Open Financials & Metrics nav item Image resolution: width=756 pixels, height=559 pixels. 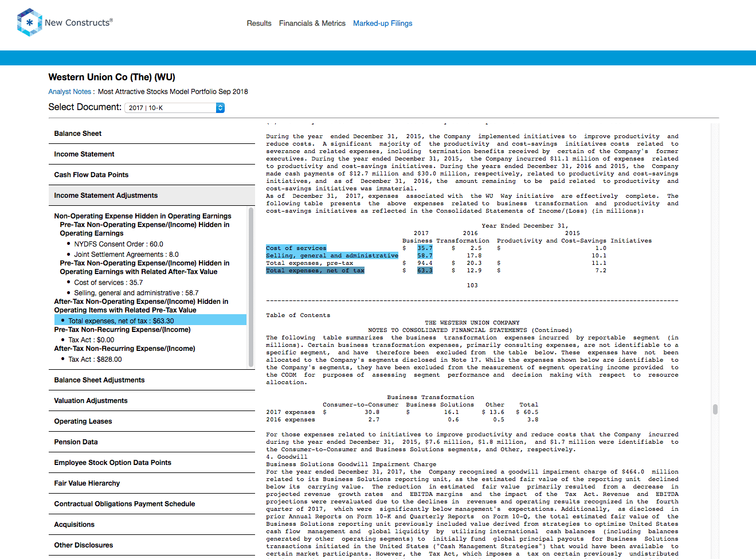click(312, 24)
